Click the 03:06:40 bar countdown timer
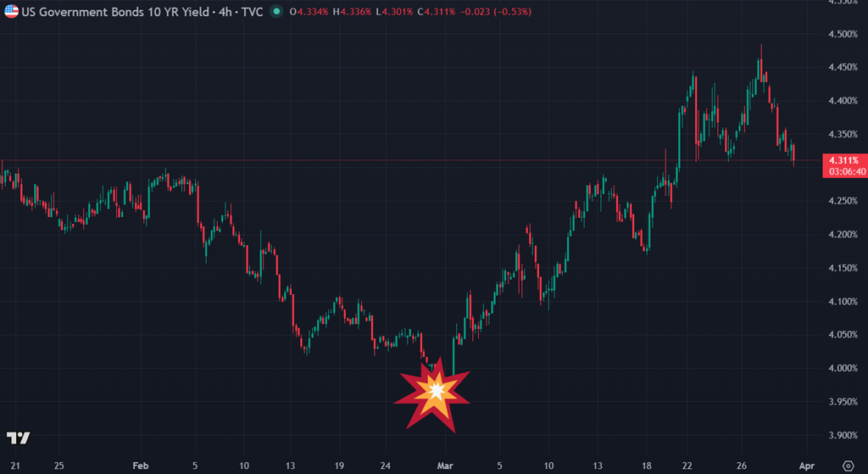The height and width of the screenshot is (474, 868). [x=844, y=171]
